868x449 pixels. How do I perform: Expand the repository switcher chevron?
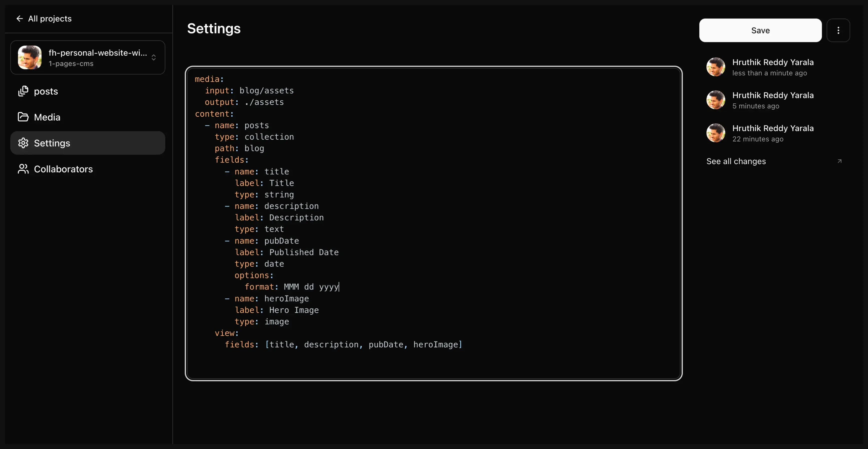point(154,58)
